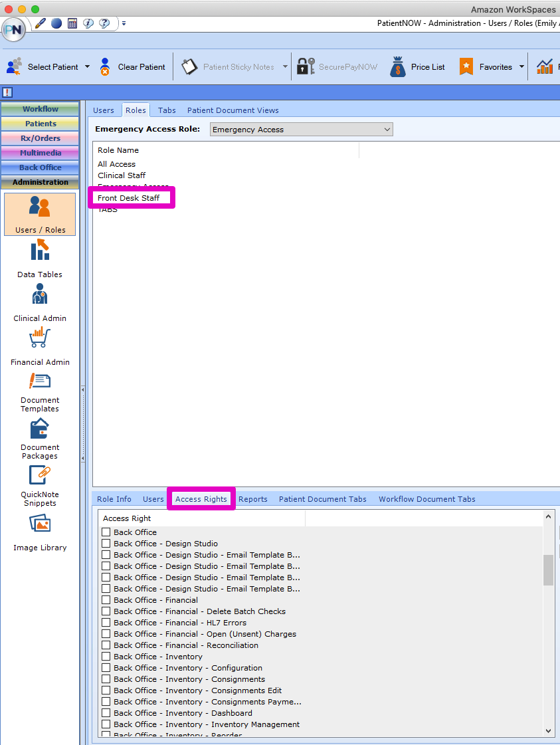The width and height of the screenshot is (560, 745).
Task: Click the access rights scrollbar up arrow
Action: coord(548,516)
